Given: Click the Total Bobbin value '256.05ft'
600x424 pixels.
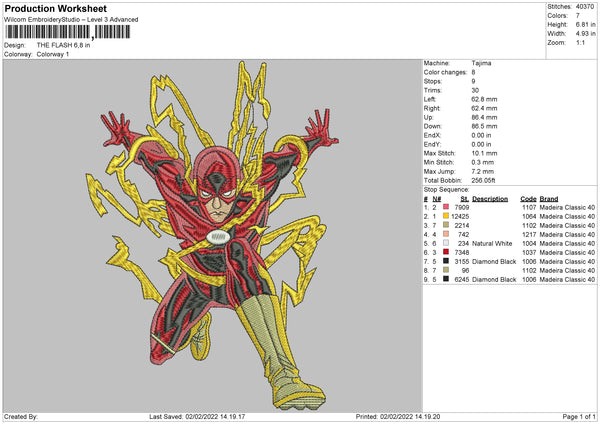Looking at the screenshot, I should 484,180.
